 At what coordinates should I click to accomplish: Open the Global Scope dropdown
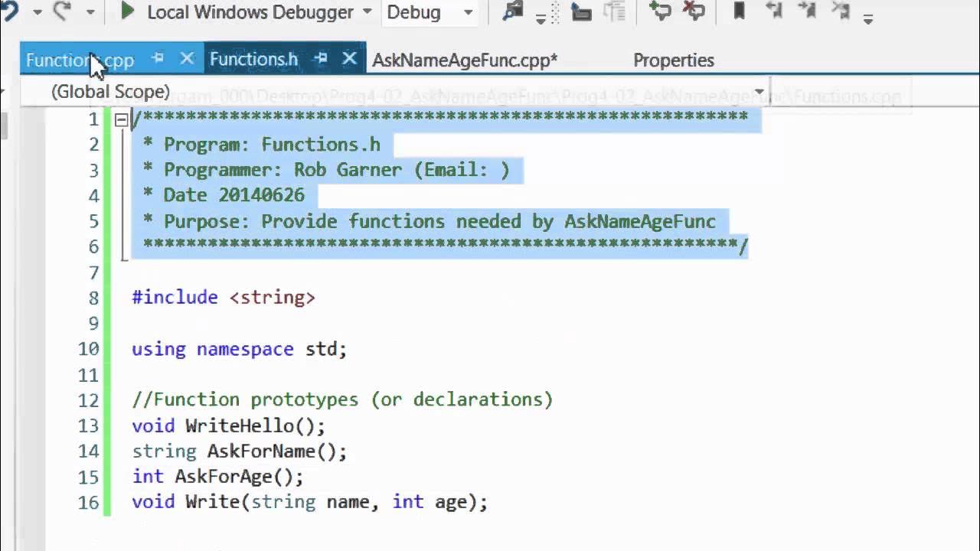click(759, 92)
